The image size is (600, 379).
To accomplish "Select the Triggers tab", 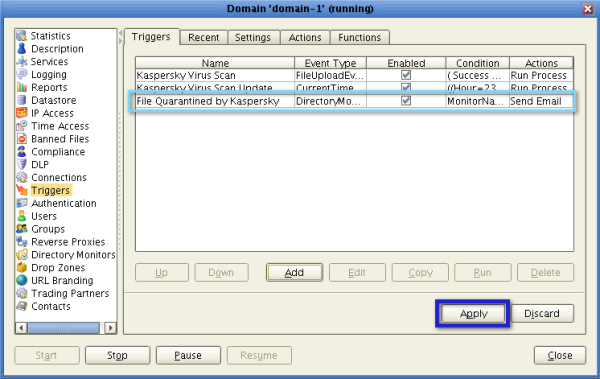I will click(151, 37).
